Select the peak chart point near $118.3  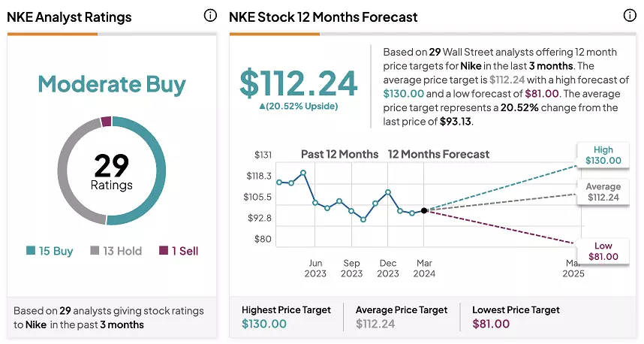[x=303, y=173]
